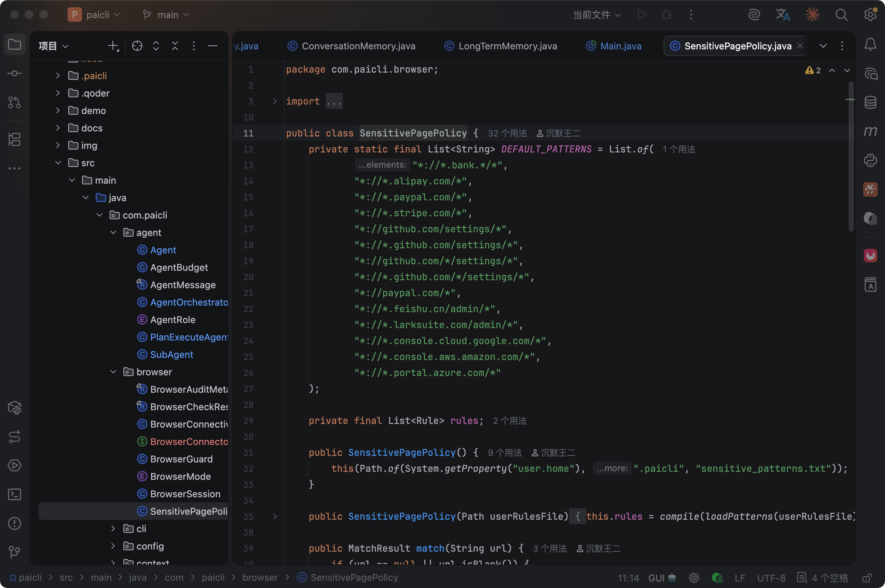Show hidden editor tabs dropdown
The height and width of the screenshot is (588, 885).
tap(823, 46)
